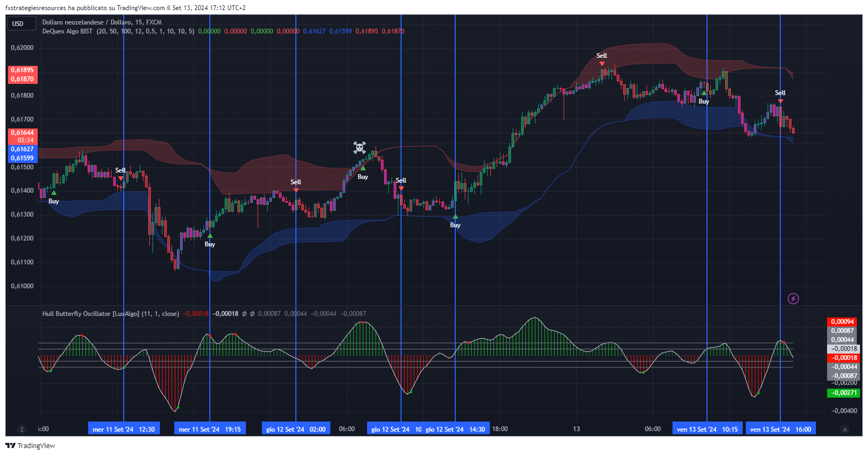
Task: Click the Z timezone icon at bottom left
Action: 22,429
